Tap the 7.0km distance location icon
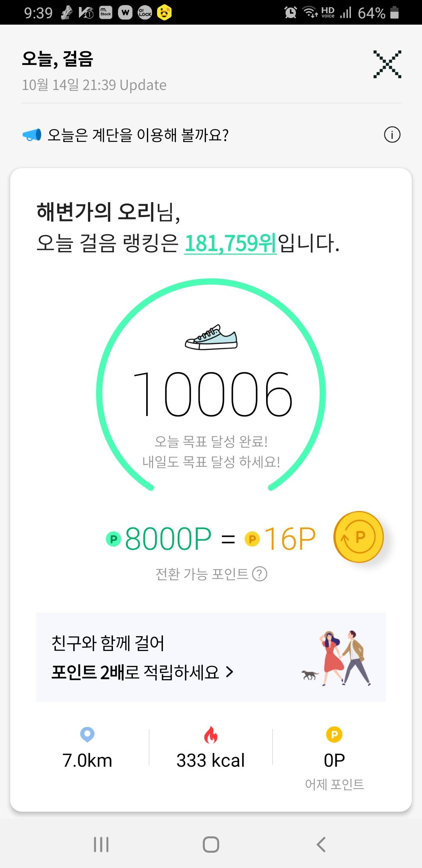This screenshot has width=422, height=868. (87, 734)
